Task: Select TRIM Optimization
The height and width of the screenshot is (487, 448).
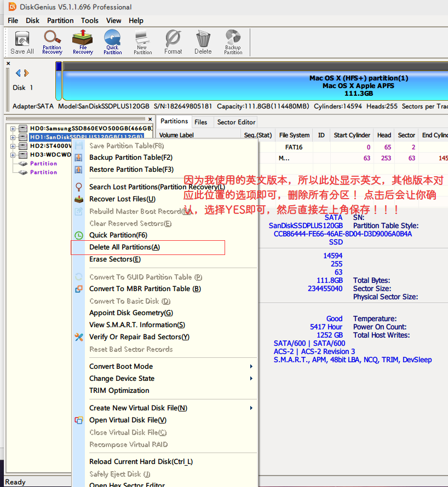Action: click(x=119, y=391)
